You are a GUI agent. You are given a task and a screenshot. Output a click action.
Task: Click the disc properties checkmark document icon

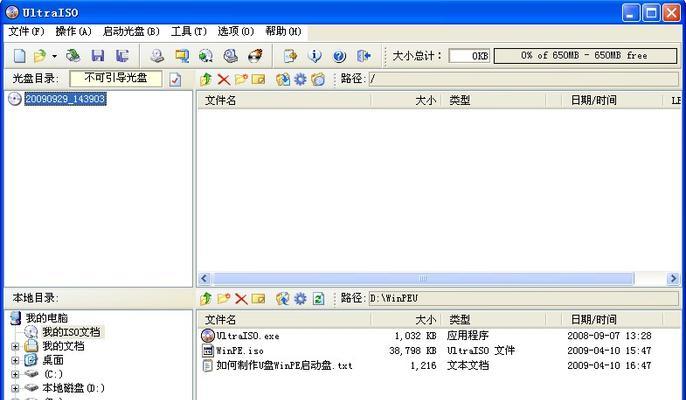(175, 79)
